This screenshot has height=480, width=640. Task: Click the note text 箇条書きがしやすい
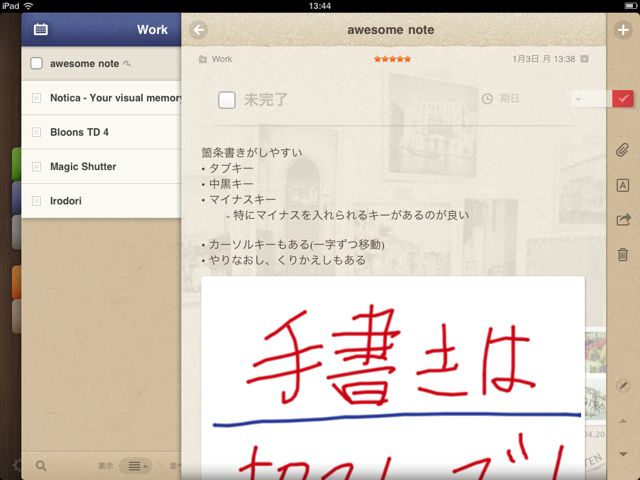pyautogui.click(x=252, y=153)
